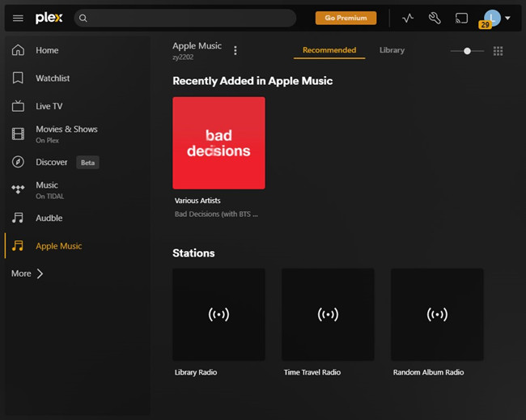Click the Cast to device icon
Viewport: 526px width, 420px height.
click(461, 18)
